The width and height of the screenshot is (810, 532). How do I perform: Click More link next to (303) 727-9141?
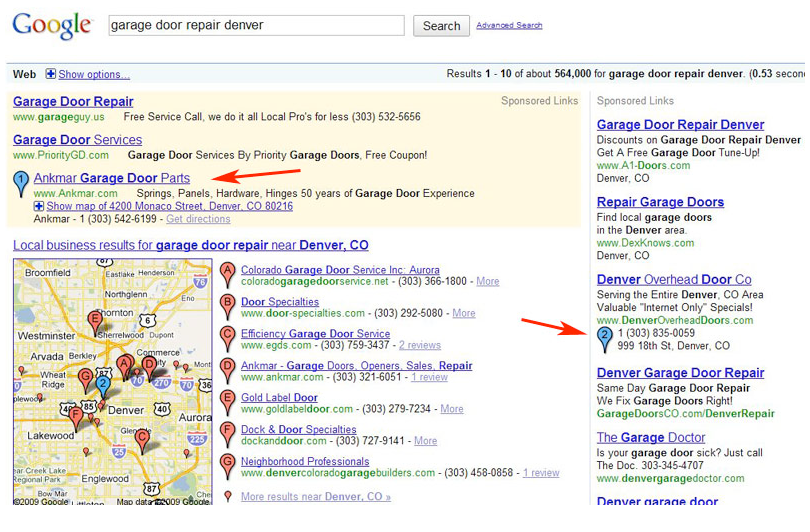426,441
